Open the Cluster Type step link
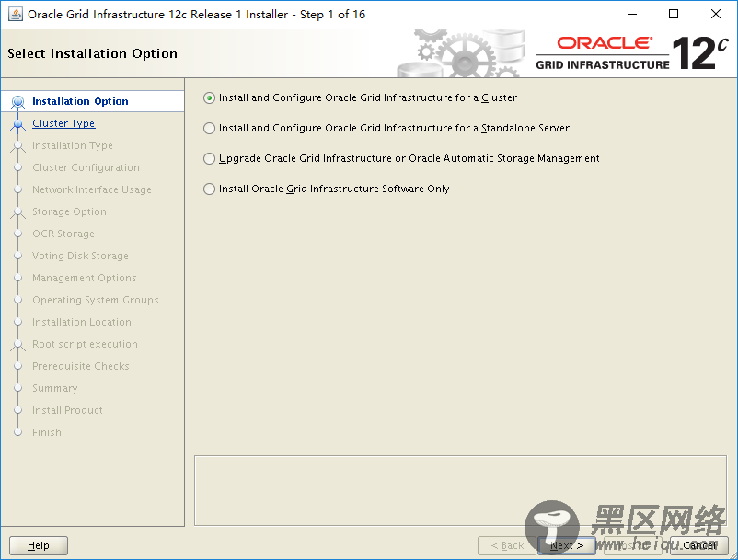This screenshot has width=738, height=560. click(x=63, y=123)
